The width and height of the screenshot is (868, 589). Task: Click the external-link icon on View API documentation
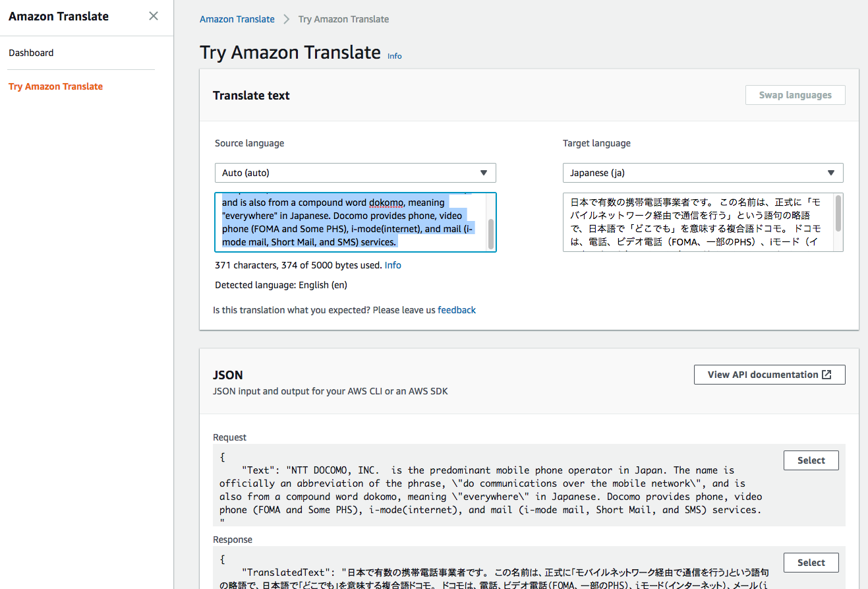[x=827, y=374]
